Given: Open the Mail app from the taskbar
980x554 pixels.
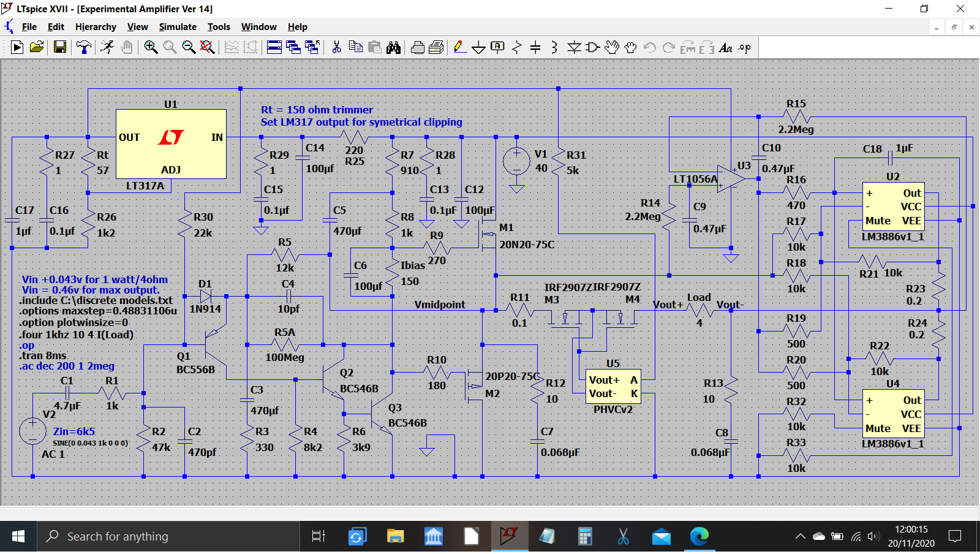Looking at the screenshot, I should (x=661, y=537).
